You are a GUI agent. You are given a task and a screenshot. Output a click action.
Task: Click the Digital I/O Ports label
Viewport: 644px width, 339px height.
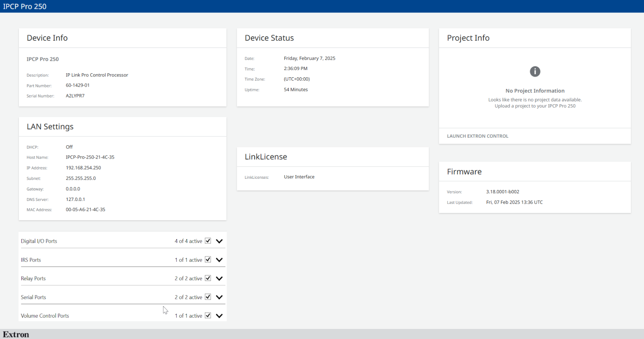[x=39, y=241]
